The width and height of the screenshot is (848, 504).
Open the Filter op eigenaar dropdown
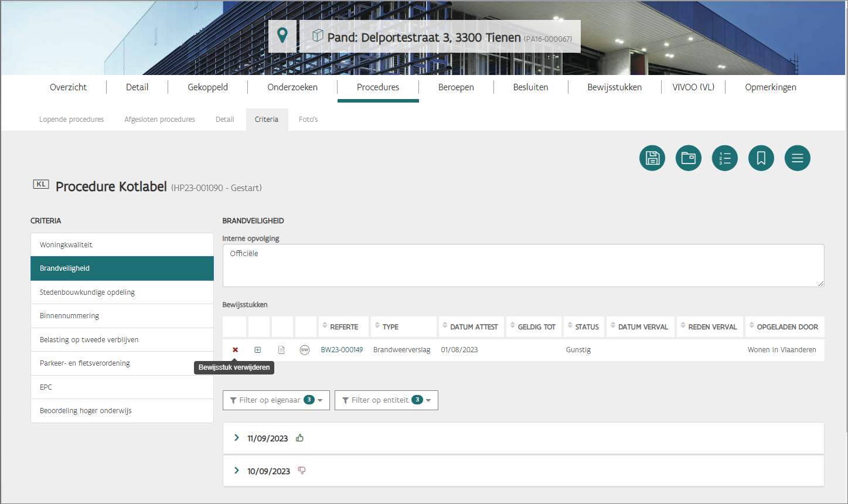pos(276,400)
